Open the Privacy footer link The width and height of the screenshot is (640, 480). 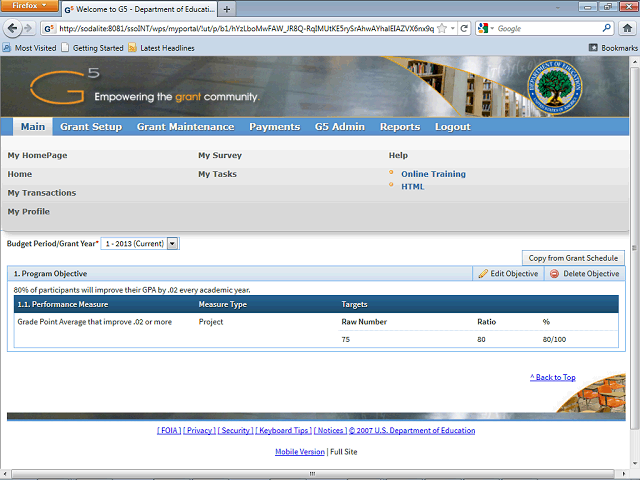(x=199, y=430)
